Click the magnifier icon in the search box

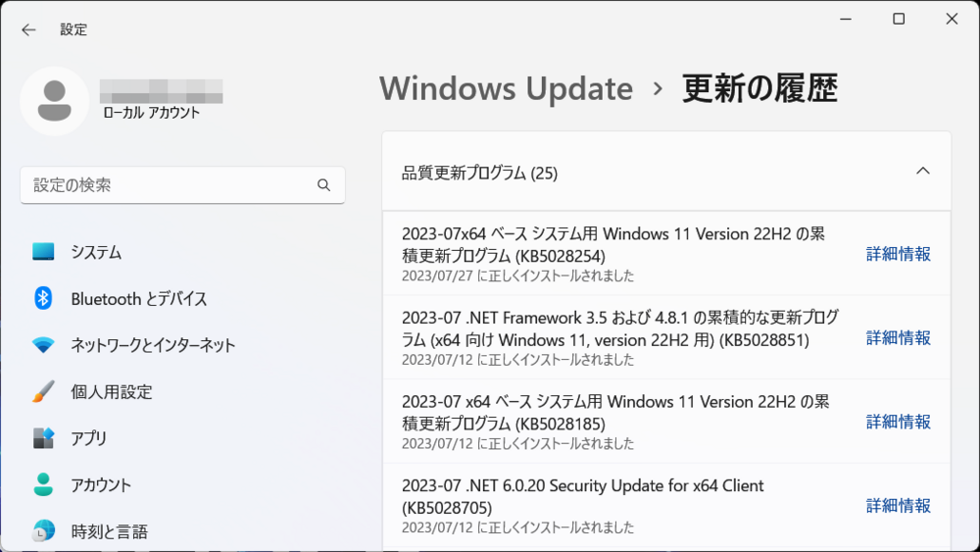(x=323, y=185)
